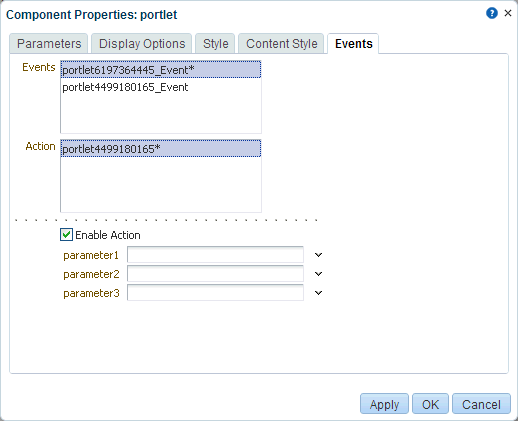This screenshot has height=421, width=518.
Task: Expand the parameter3 dropdown arrow
Action: pyautogui.click(x=318, y=293)
